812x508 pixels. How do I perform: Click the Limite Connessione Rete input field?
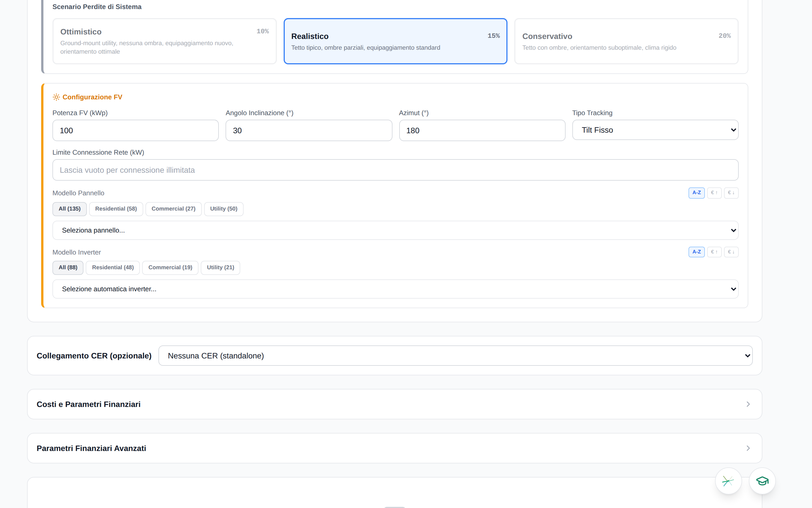point(395,170)
